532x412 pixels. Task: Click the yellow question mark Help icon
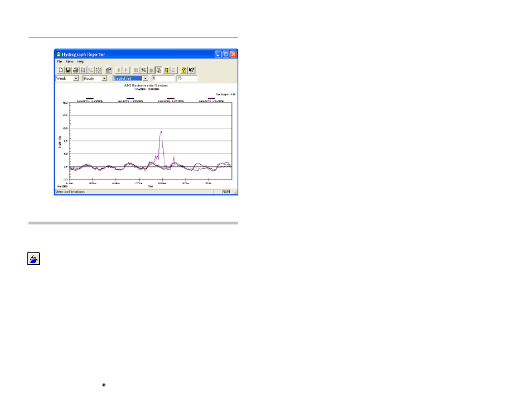pos(184,70)
